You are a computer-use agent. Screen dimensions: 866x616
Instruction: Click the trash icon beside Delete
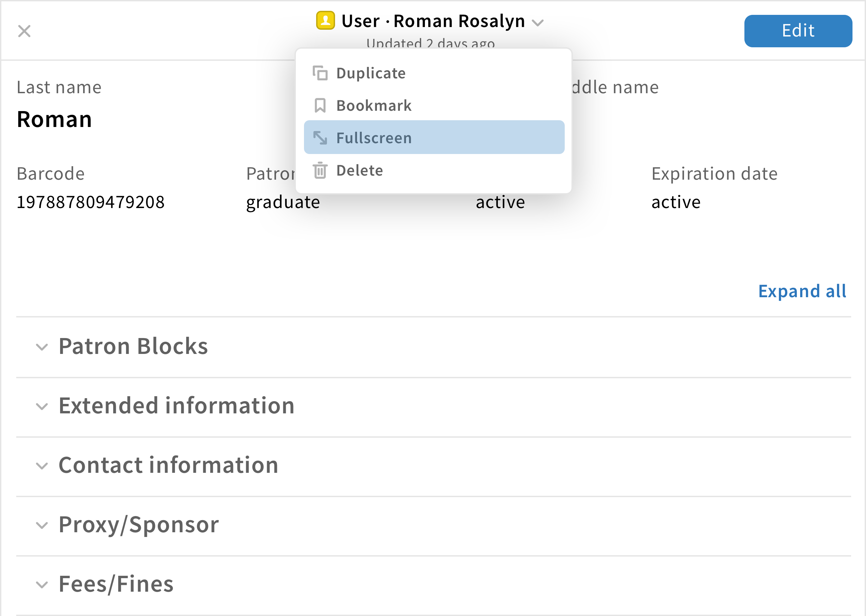(x=320, y=170)
